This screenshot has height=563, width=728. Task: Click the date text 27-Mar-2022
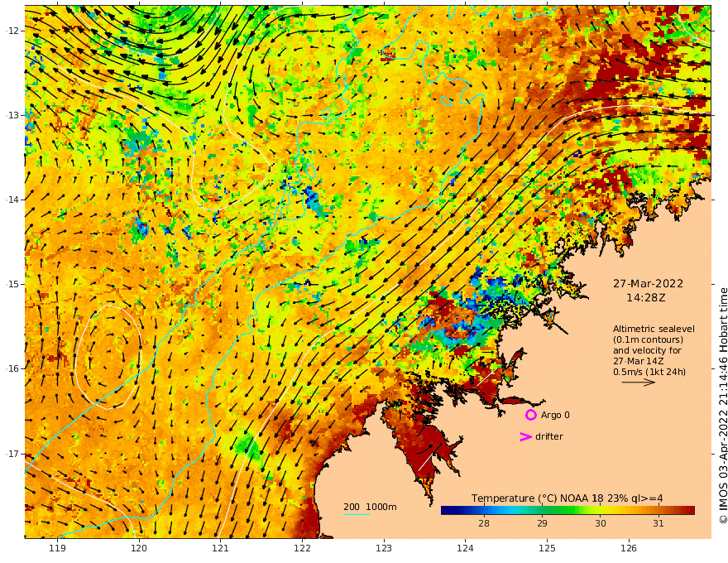648,283
